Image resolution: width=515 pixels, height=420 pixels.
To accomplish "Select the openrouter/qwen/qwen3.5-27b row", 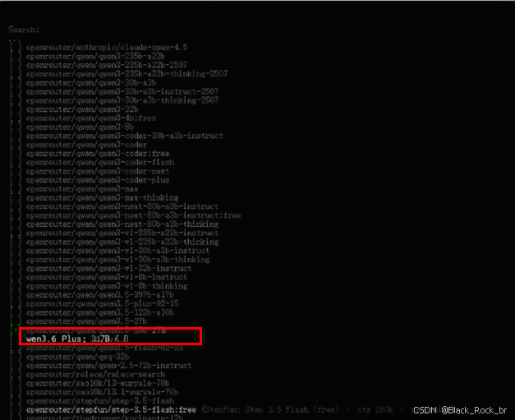I will pos(86,321).
